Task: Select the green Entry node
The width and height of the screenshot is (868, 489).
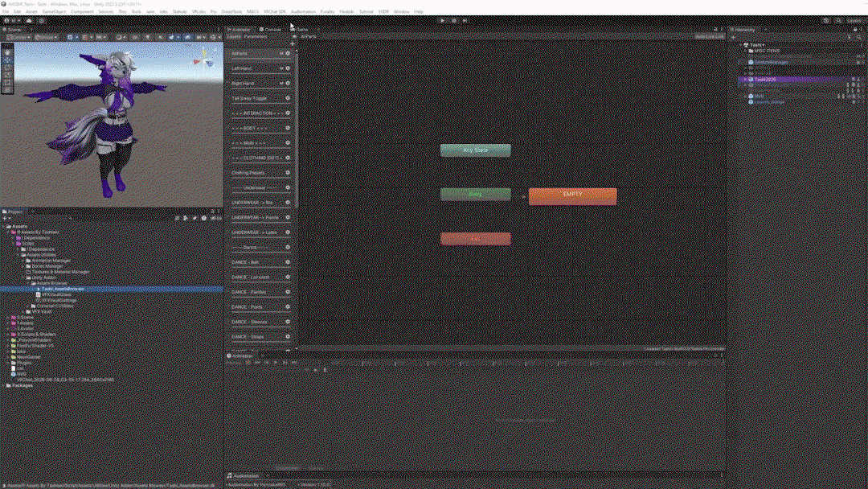Action: tap(476, 194)
